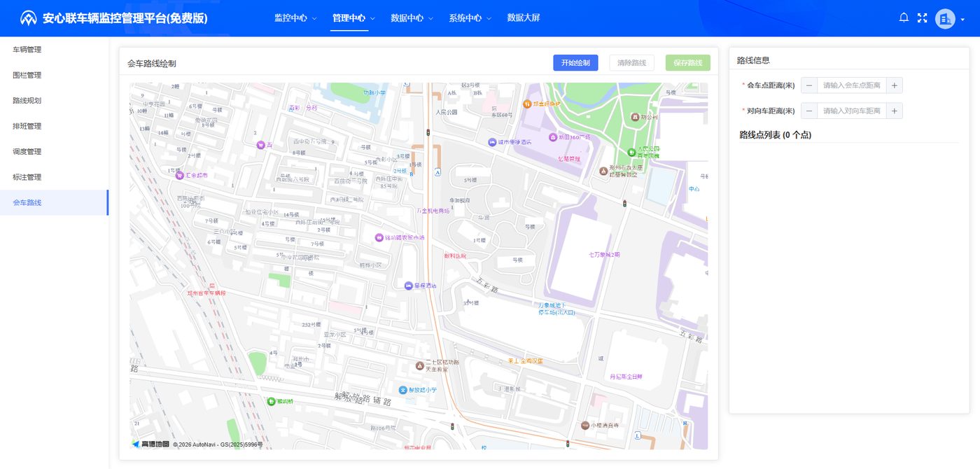
Task: Select 会车路线 in the sidebar
Action: [54, 202]
